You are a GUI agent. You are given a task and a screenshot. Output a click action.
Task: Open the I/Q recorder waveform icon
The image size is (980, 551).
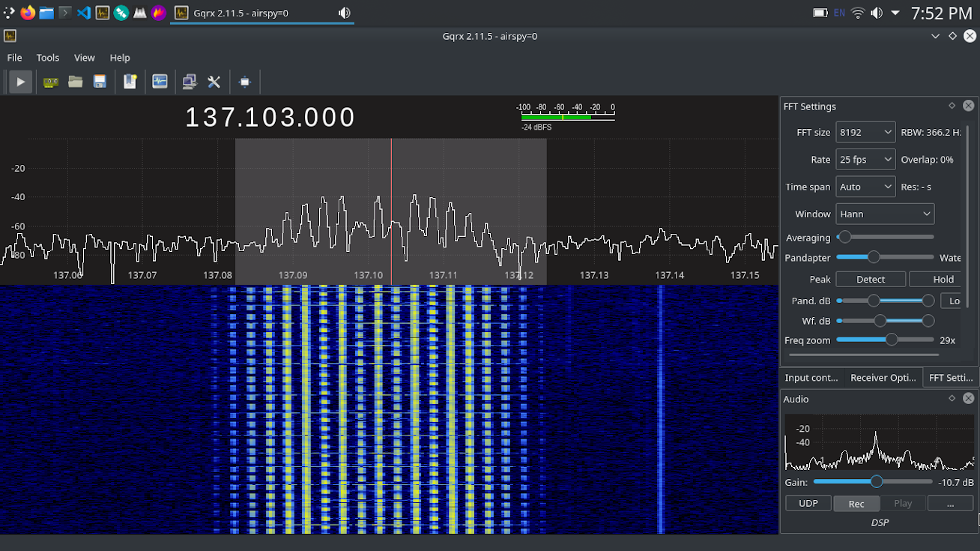pos(160,82)
